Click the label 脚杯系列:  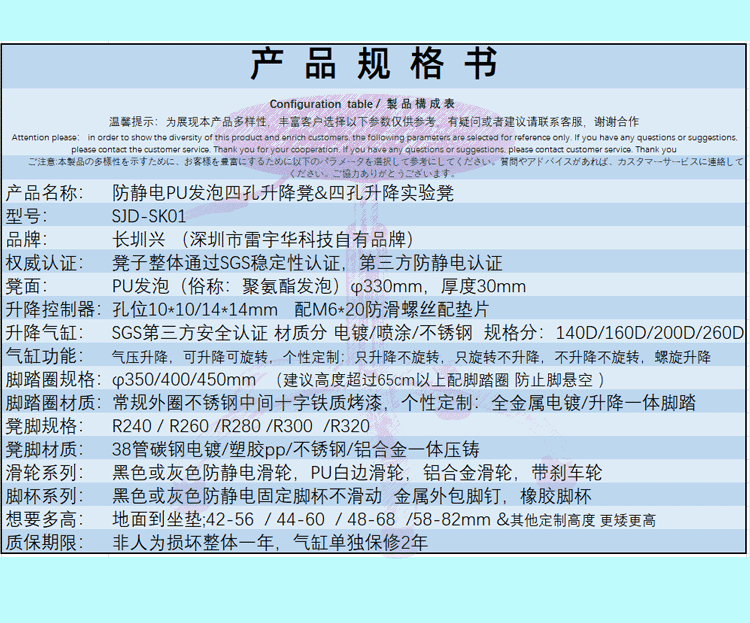pyautogui.click(x=44, y=496)
